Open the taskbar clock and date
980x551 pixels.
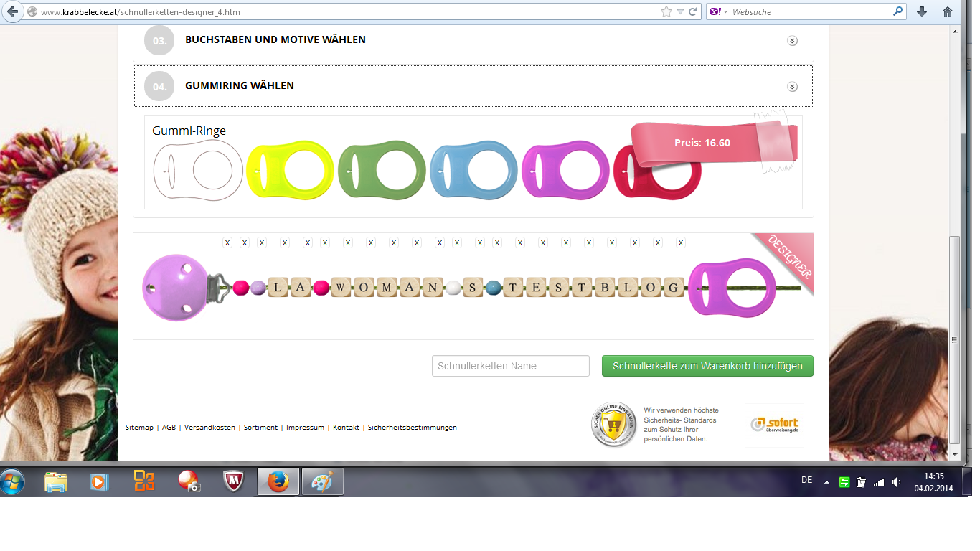point(933,482)
